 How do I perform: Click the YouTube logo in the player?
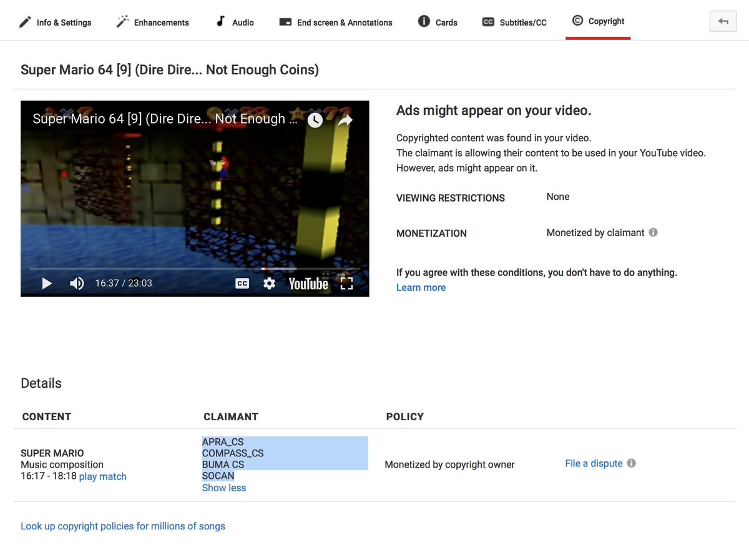pos(308,283)
